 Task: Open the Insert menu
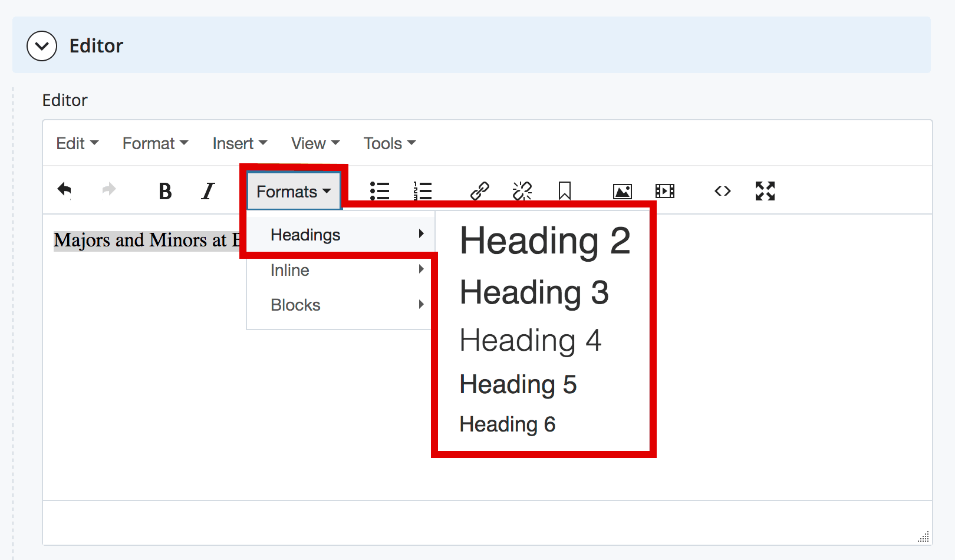tap(239, 143)
